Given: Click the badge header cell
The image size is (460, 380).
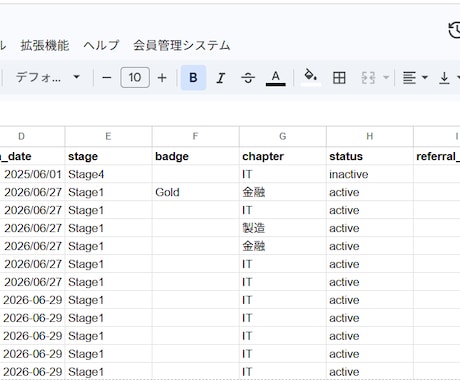Looking at the screenshot, I should 195,156.
